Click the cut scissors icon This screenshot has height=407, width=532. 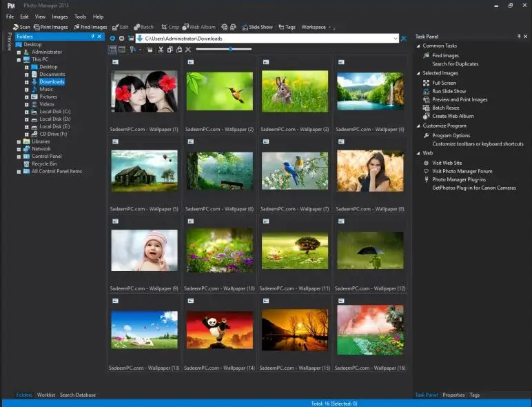161,50
